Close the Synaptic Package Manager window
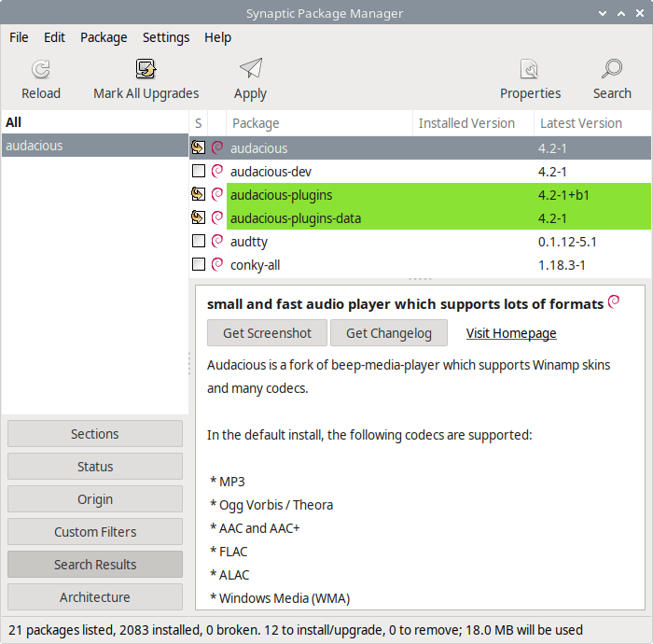 tap(640, 13)
